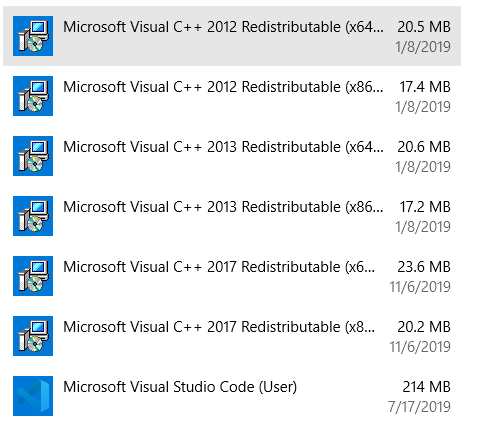Click the 20.6 MB size label
The image size is (496, 425).
(424, 147)
